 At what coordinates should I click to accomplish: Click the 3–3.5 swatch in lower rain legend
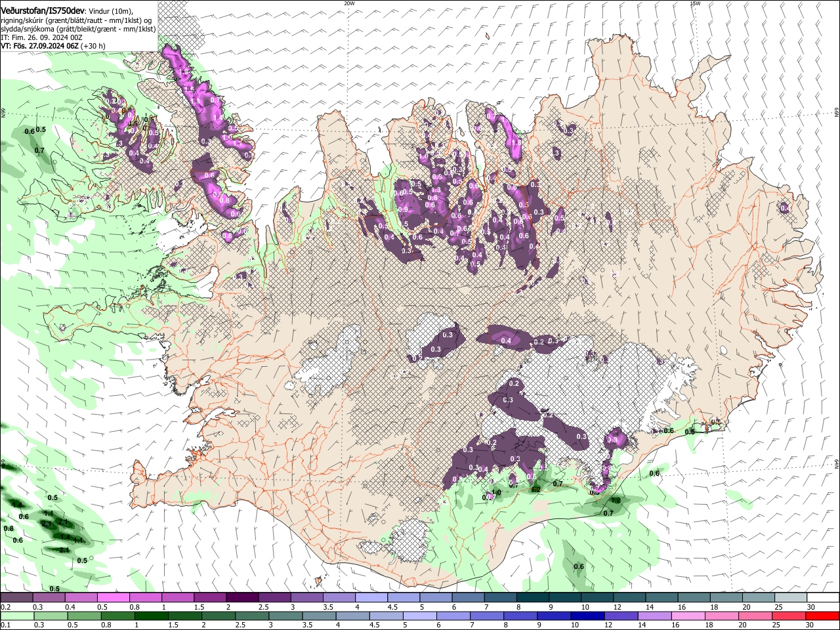(x=285, y=616)
